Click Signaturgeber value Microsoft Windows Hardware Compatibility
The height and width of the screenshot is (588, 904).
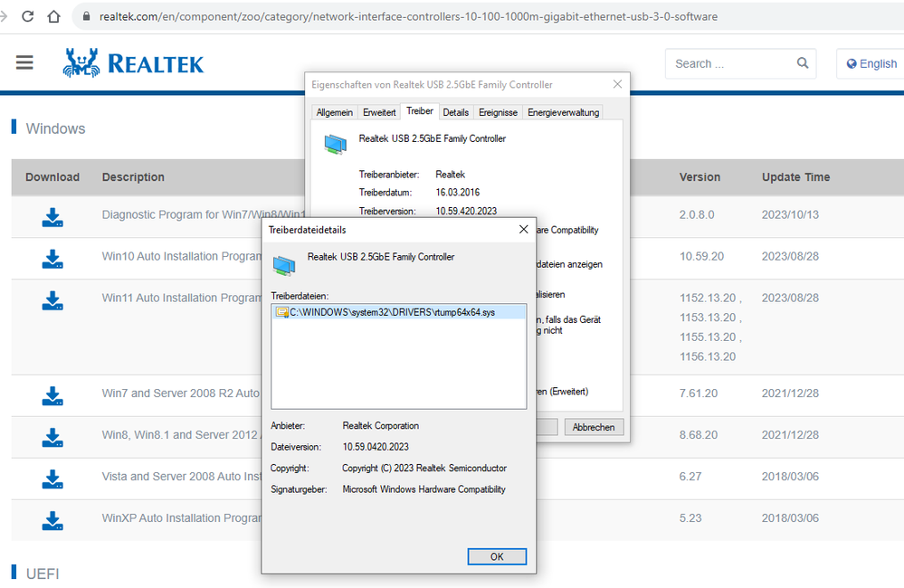tap(423, 488)
